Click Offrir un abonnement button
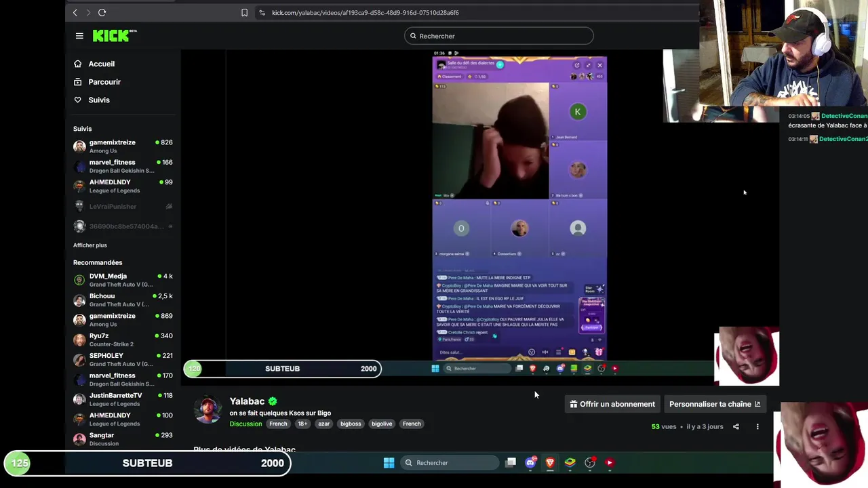 click(612, 404)
